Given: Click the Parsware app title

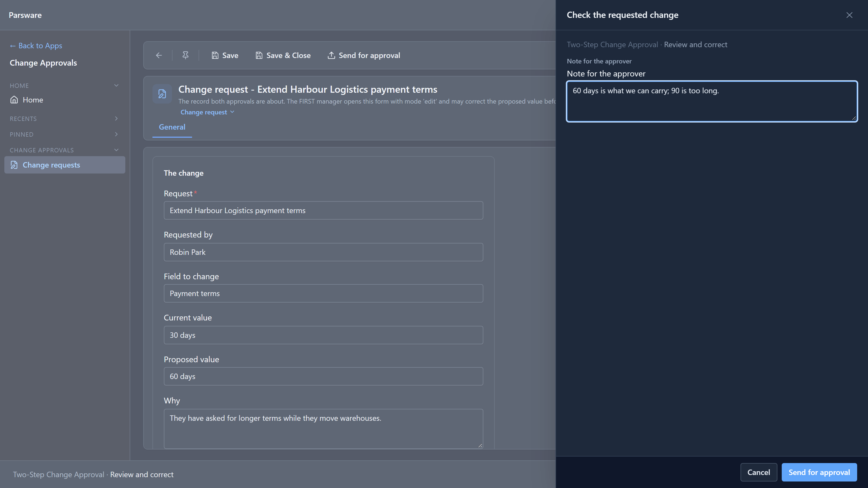Looking at the screenshot, I should click(x=25, y=15).
